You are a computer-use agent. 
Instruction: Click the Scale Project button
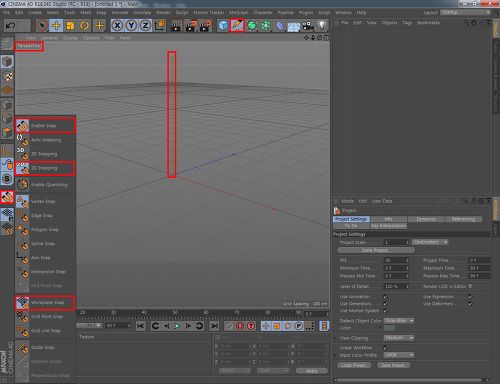[376, 250]
